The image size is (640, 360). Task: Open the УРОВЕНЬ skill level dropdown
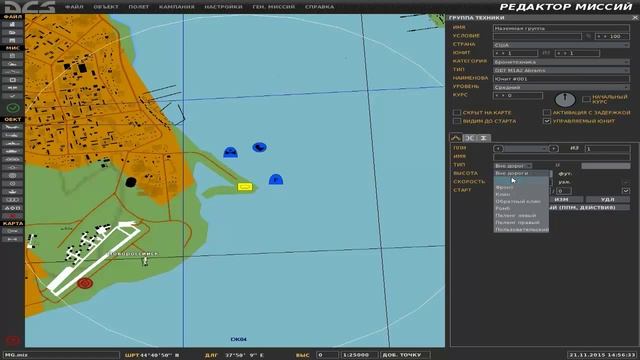tap(561, 87)
